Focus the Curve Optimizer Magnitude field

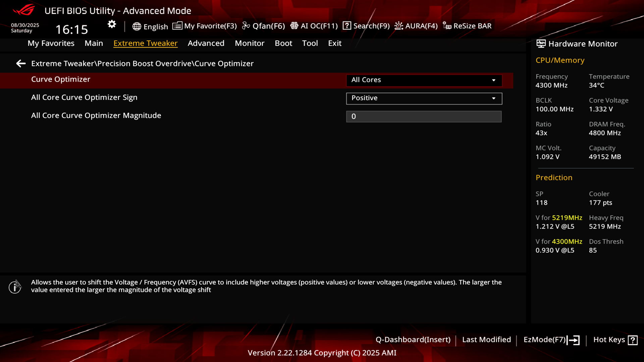tap(424, 116)
